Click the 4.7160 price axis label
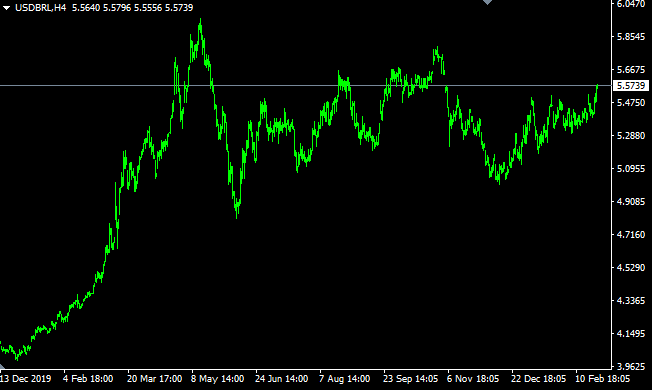Image resolution: width=652 pixels, height=390 pixels. pos(631,234)
